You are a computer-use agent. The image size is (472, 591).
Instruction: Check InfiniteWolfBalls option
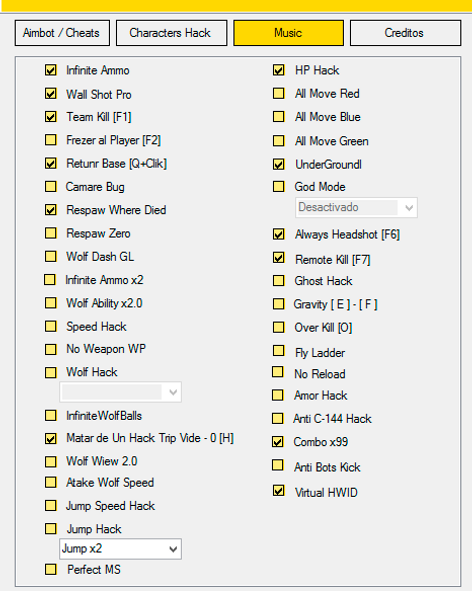(x=51, y=416)
